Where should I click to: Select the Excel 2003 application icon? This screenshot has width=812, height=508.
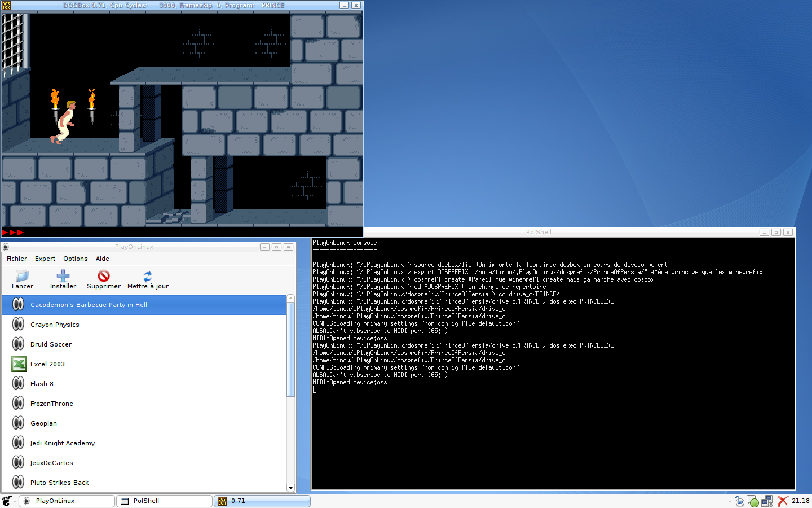19,364
